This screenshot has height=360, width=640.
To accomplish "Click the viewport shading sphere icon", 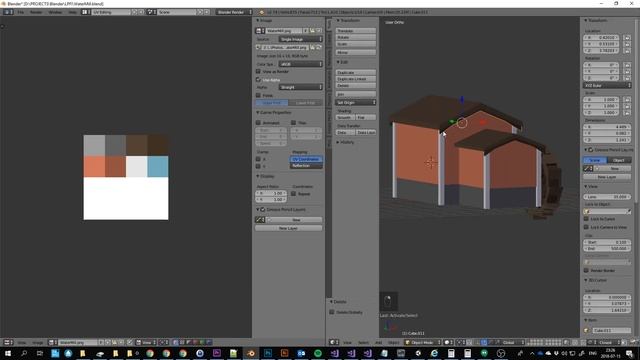I will tap(448, 342).
